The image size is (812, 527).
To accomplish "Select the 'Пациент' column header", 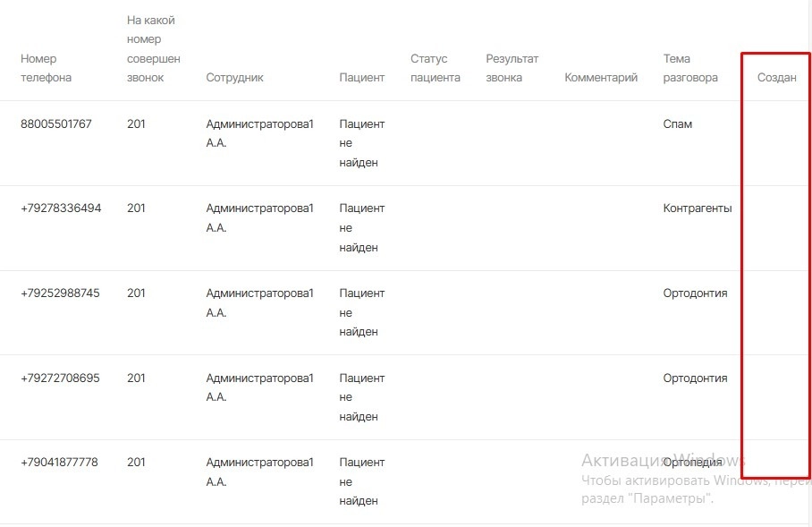I will click(361, 78).
